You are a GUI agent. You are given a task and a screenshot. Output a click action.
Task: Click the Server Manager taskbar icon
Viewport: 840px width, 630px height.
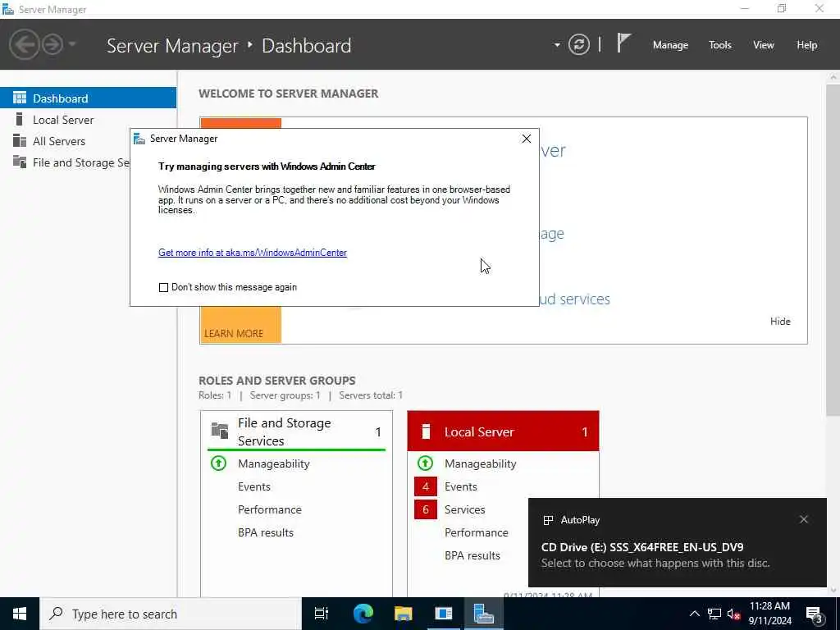[483, 614]
